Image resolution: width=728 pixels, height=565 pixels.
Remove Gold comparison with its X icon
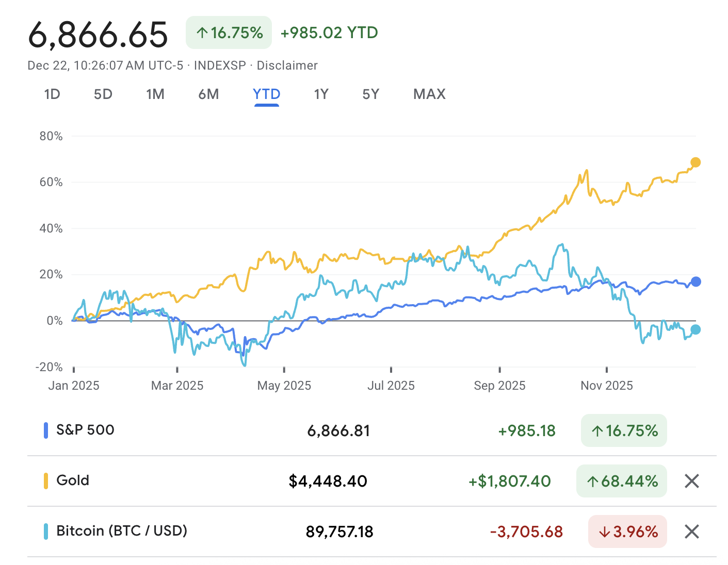[691, 481]
